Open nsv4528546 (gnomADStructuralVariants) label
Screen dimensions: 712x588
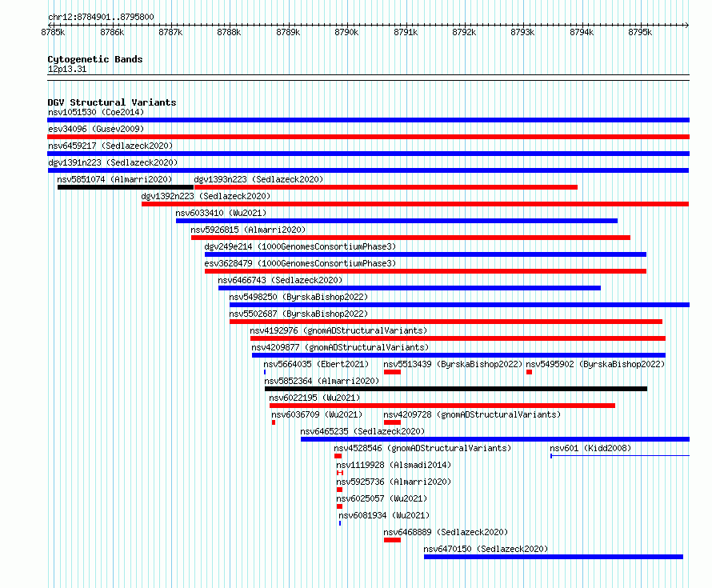pyautogui.click(x=422, y=448)
